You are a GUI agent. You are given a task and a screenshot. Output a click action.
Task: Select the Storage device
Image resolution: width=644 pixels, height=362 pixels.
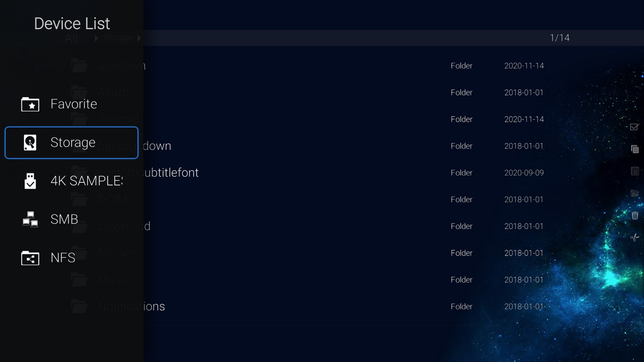pyautogui.click(x=72, y=143)
